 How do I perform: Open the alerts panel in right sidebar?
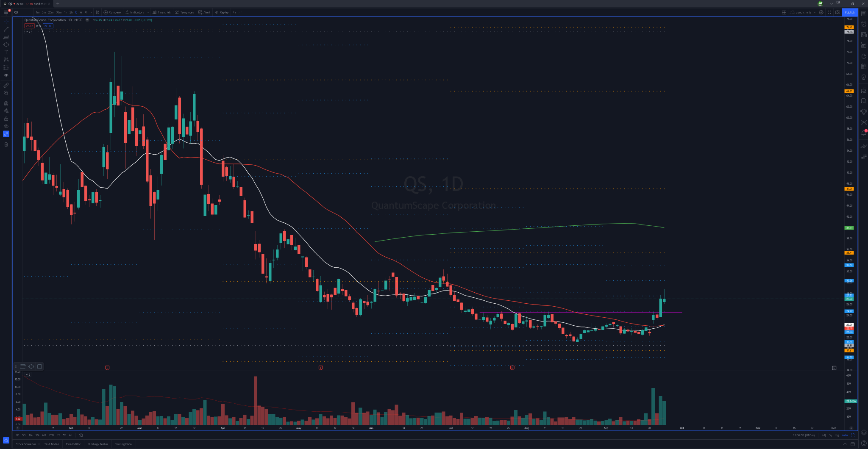[x=863, y=24]
